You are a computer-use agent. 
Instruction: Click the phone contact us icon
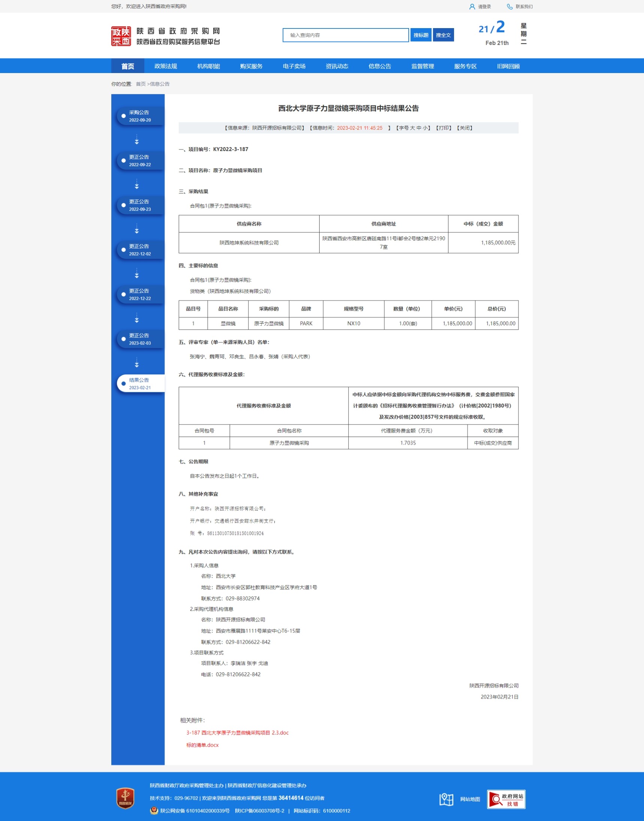coord(510,6)
